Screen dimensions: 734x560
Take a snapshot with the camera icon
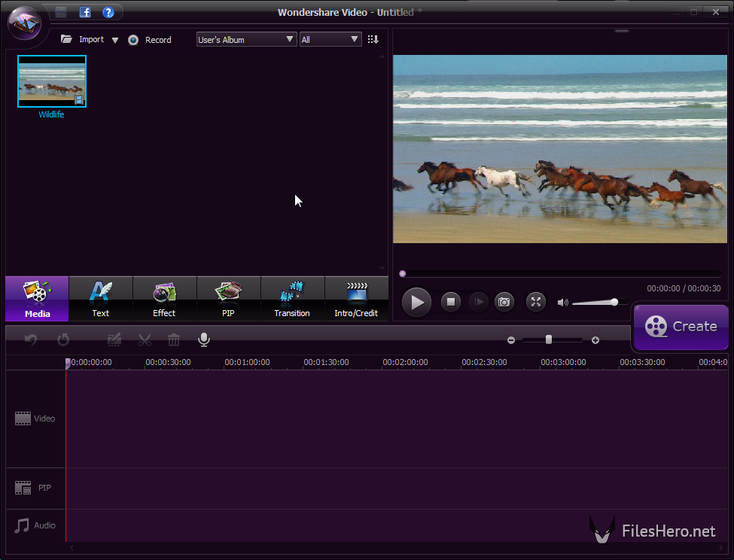click(x=504, y=302)
